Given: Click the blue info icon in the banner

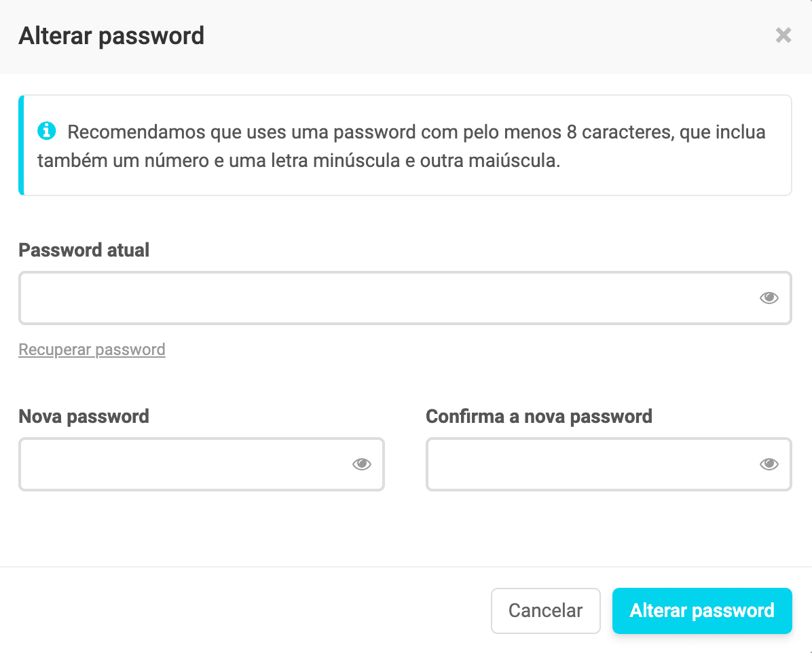Looking at the screenshot, I should click(46, 130).
